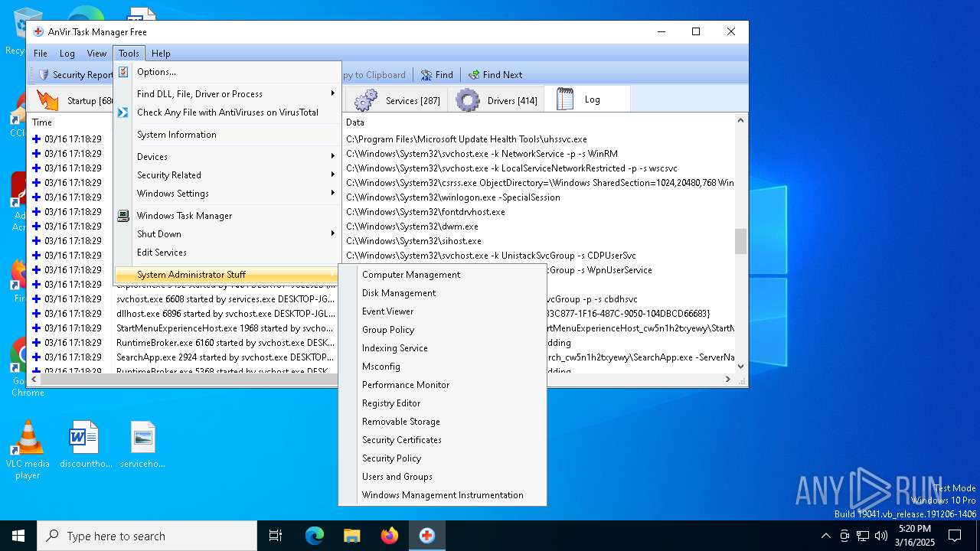This screenshot has width=980, height=551.
Task: Click the vertical scrollbar thumb in log
Action: 740,241
